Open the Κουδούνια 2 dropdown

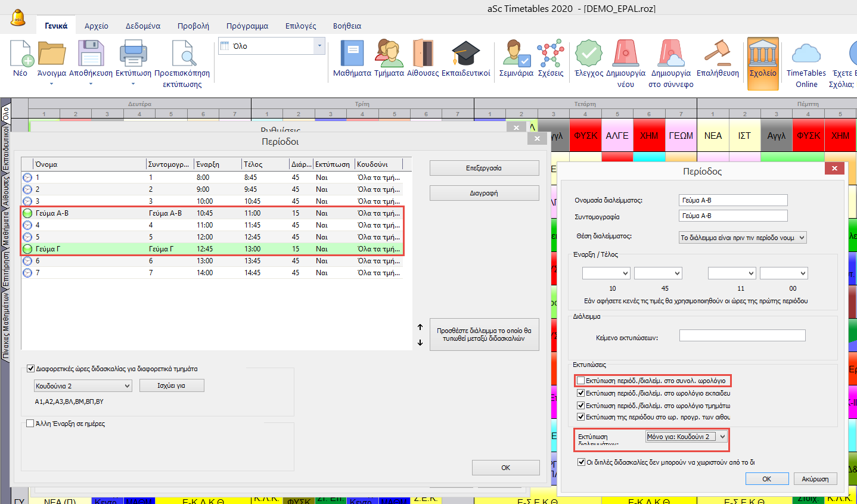pyautogui.click(x=83, y=386)
